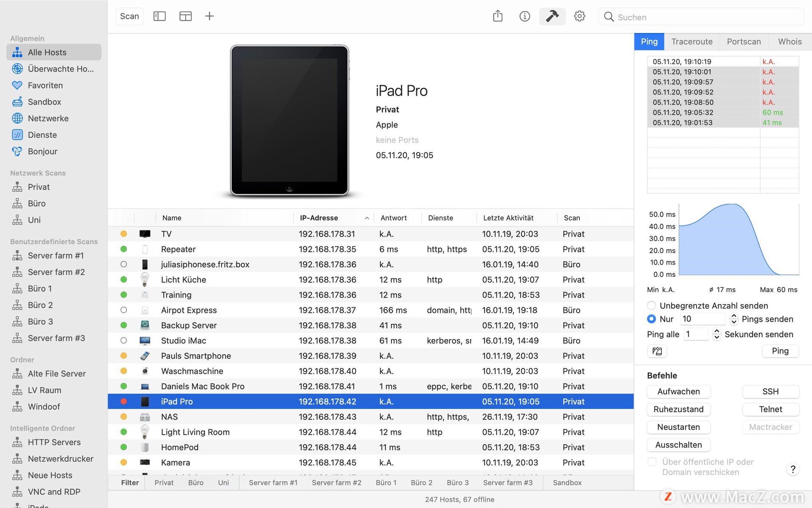
Task: Select the ping entry 05.11.20, 19:05:32
Action: 723,112
